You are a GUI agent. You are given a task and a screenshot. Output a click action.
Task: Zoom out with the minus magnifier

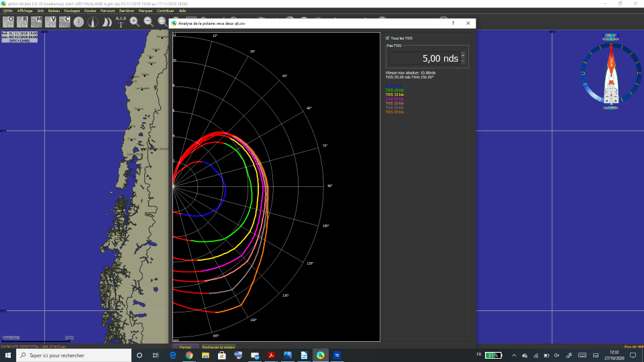click(149, 21)
